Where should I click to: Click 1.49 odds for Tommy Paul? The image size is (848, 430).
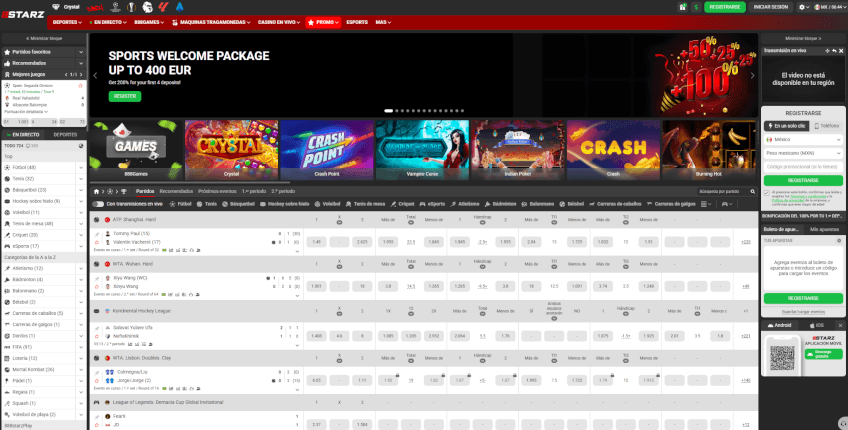coord(316,242)
